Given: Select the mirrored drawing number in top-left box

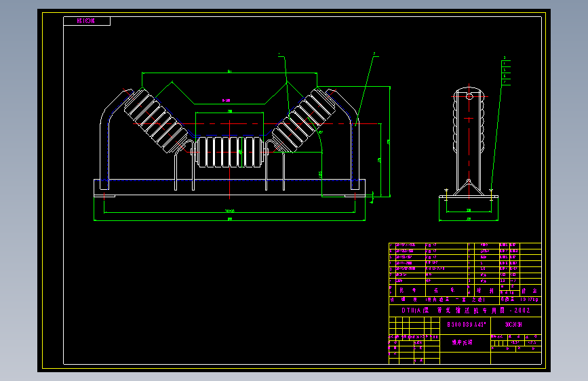Looking at the screenshot, I should click(x=86, y=21).
